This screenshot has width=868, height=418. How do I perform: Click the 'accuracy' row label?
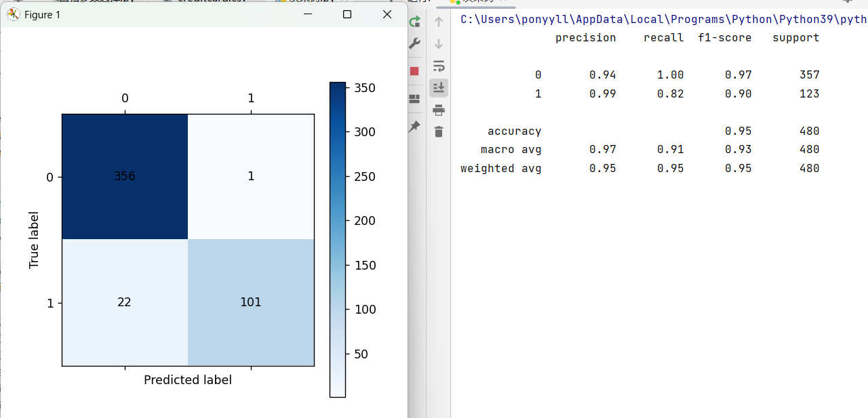click(515, 131)
